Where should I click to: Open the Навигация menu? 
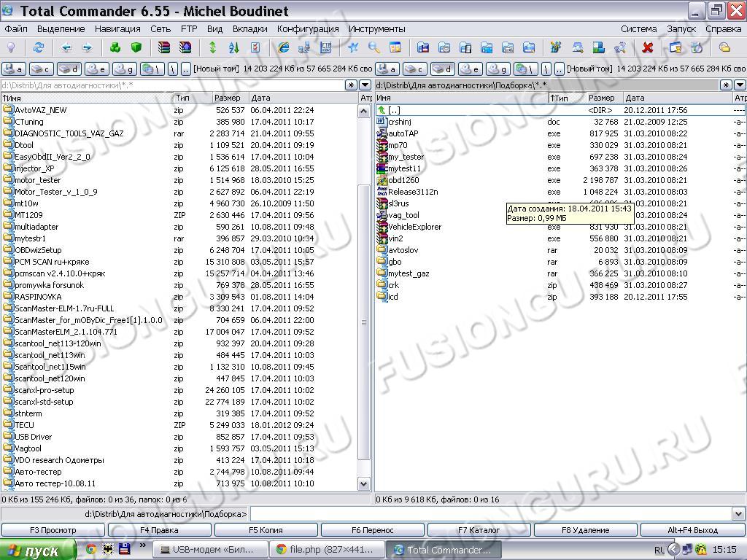(117, 29)
